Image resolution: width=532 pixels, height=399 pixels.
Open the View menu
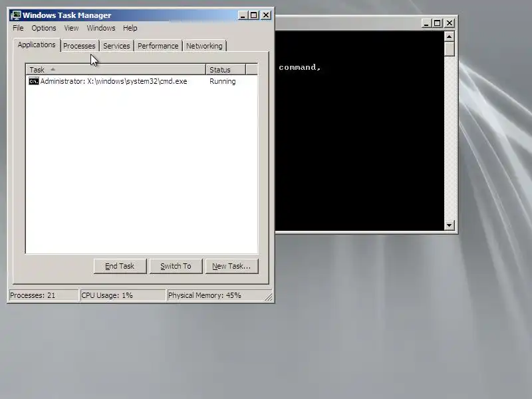pyautogui.click(x=71, y=28)
